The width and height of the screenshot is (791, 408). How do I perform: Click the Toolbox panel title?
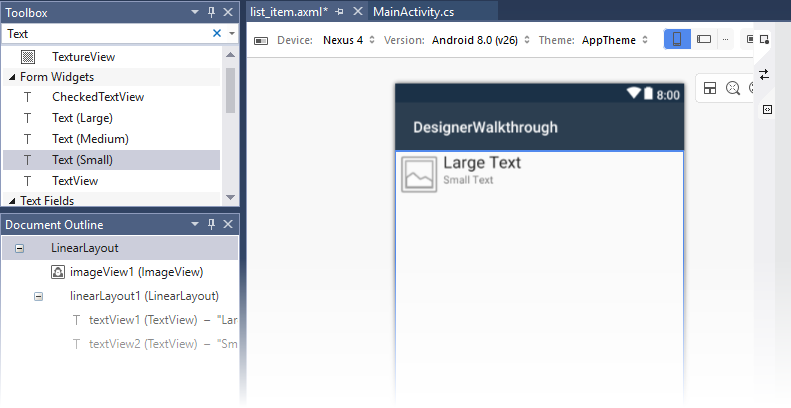[x=26, y=12]
